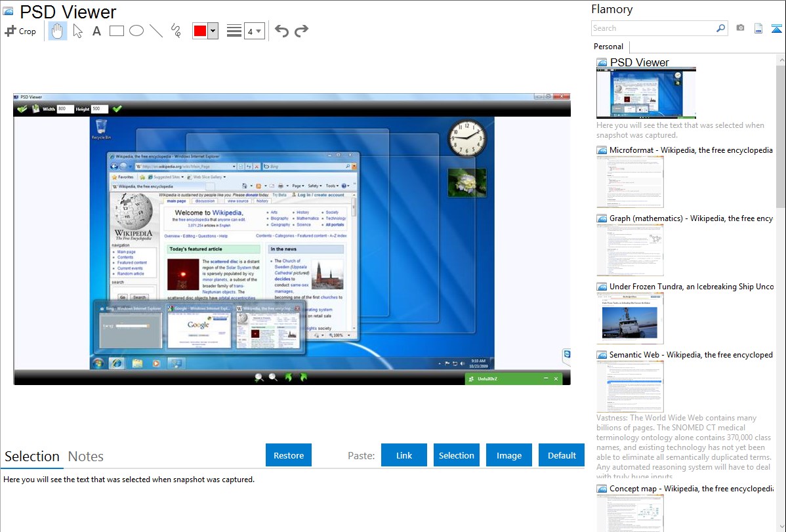The image size is (786, 532).
Task: Pick the text annotation tool A
Action: [x=96, y=31]
